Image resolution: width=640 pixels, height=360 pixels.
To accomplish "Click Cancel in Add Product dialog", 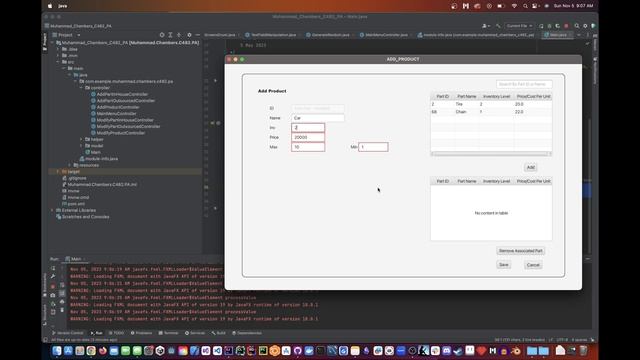I will (x=533, y=265).
